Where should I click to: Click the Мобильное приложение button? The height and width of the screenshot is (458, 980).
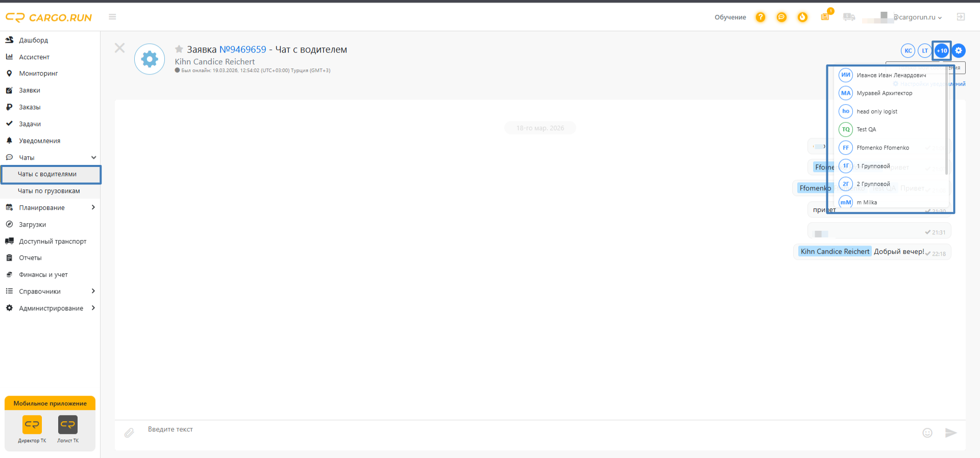click(x=50, y=403)
